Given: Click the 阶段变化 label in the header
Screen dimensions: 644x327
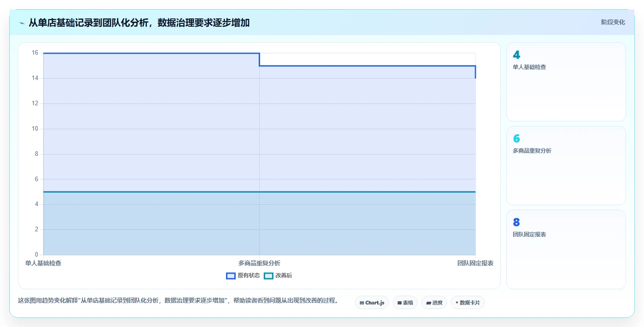Looking at the screenshot, I should [x=613, y=22].
